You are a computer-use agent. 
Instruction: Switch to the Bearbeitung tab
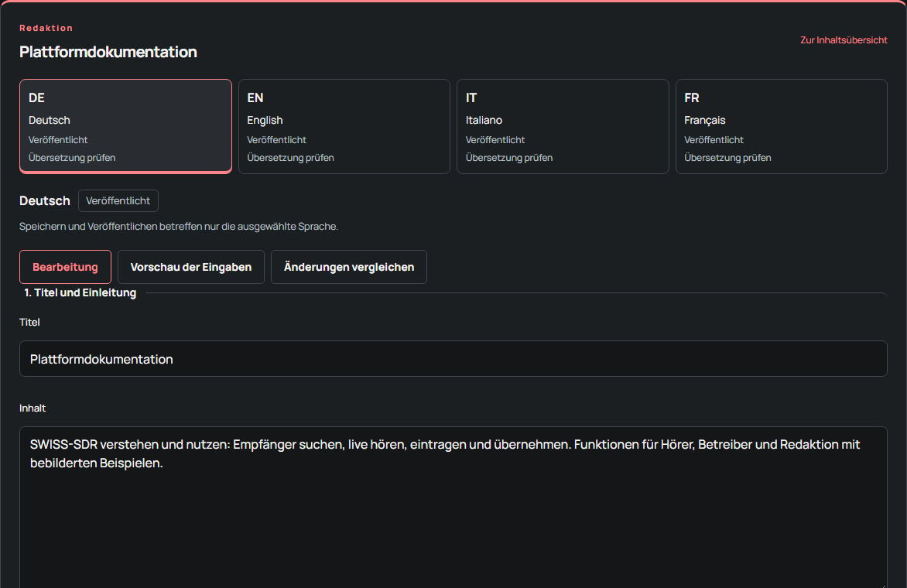click(x=65, y=267)
